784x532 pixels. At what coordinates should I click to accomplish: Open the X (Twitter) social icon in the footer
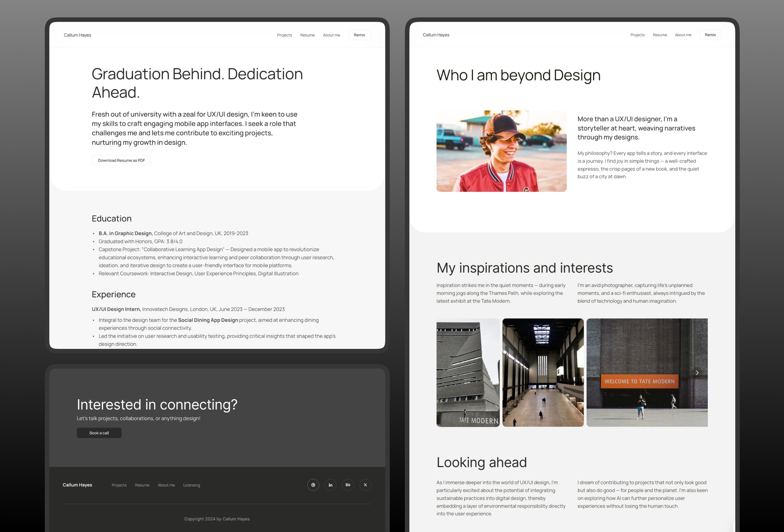point(365,485)
